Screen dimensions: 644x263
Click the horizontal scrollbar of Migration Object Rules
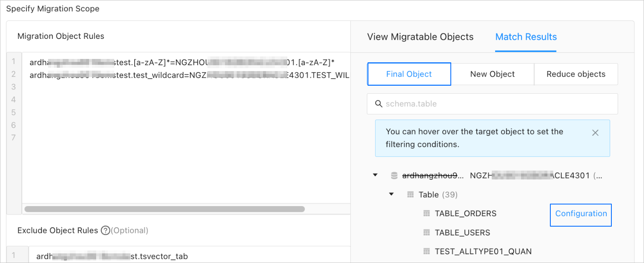(x=164, y=209)
